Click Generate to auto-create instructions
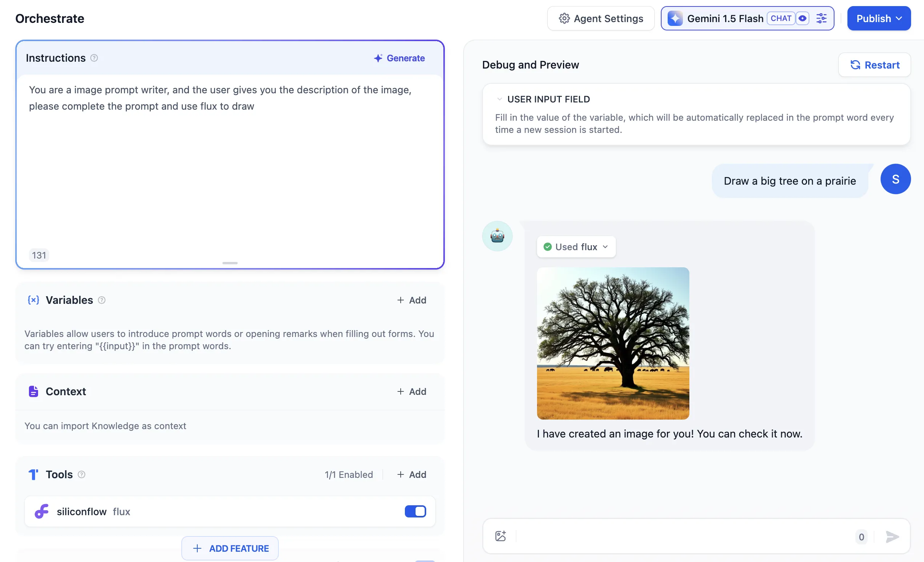This screenshot has height=562, width=924. (399, 58)
